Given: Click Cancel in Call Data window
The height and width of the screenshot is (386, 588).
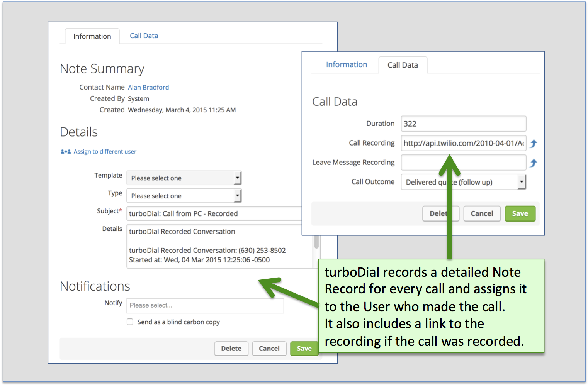Looking at the screenshot, I should 482,213.
